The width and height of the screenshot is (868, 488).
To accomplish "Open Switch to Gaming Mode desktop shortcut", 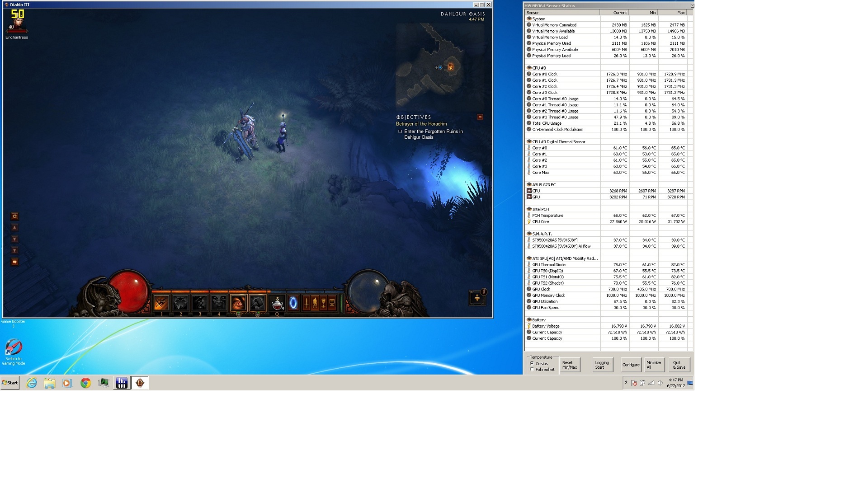I will pyautogui.click(x=14, y=352).
